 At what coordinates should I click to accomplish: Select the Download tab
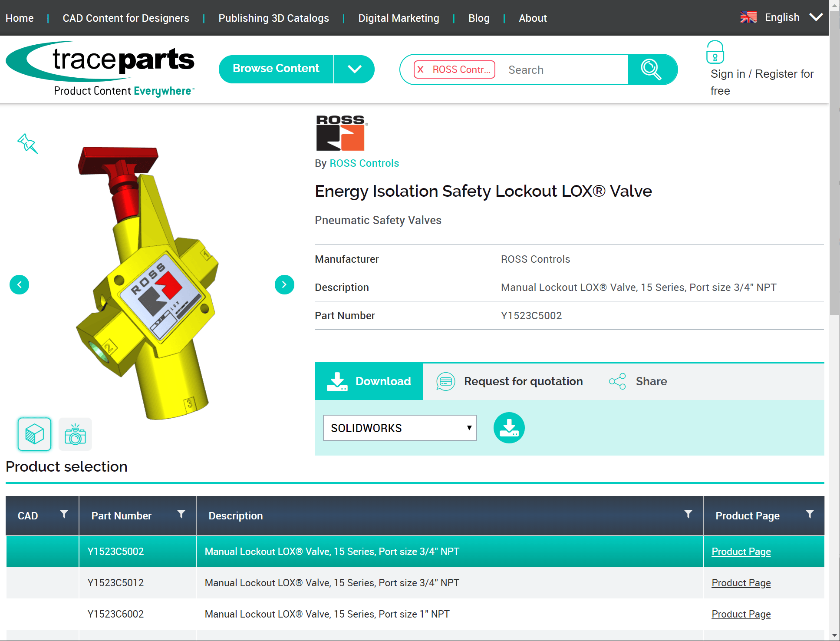[369, 381]
